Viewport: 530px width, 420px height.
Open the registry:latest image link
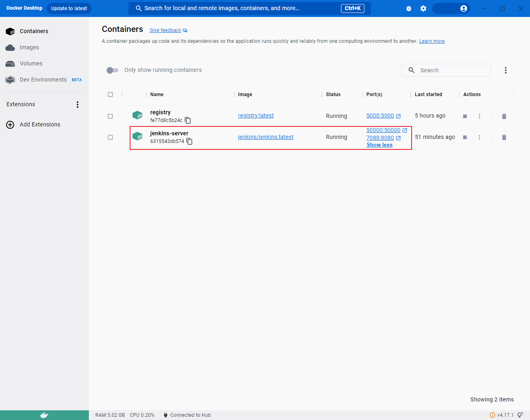256,115
